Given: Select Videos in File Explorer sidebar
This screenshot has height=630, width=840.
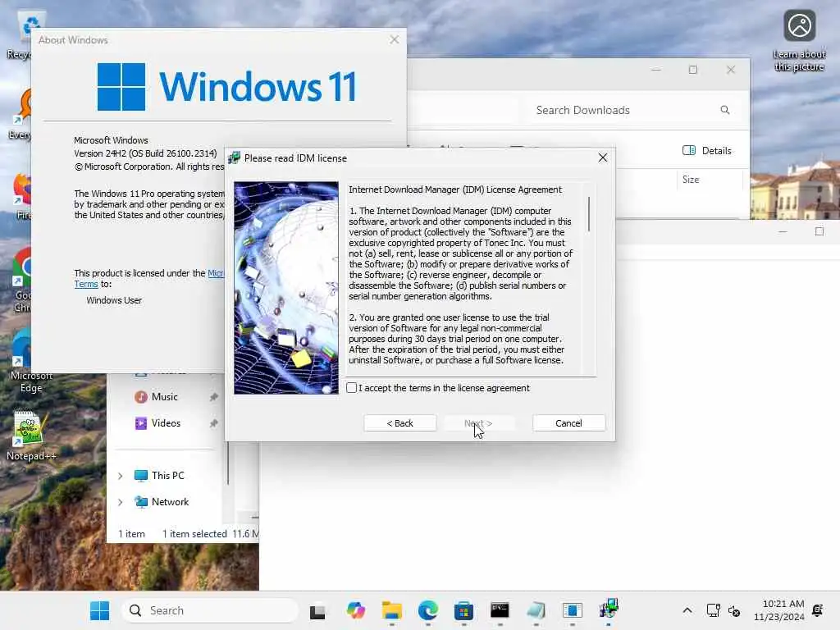Looking at the screenshot, I should [x=166, y=423].
